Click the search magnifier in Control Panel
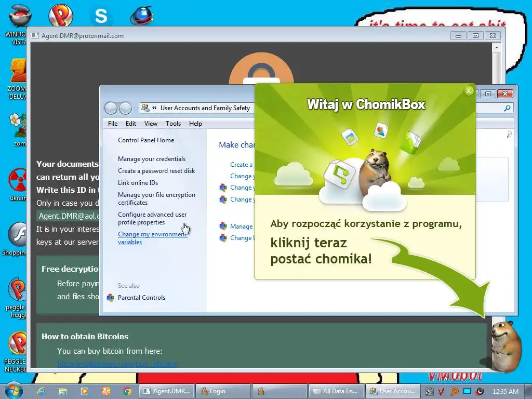Screen dimensions: 532x399 point(507,108)
